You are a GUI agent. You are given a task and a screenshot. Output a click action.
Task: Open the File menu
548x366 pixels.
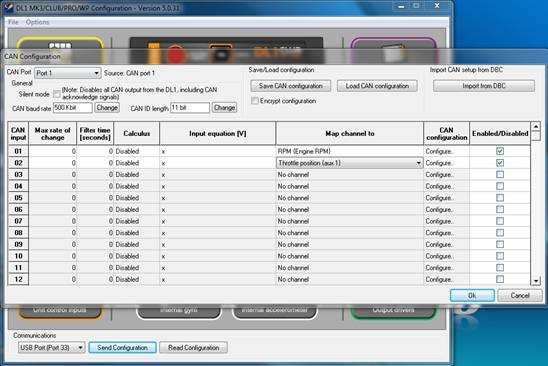13,22
